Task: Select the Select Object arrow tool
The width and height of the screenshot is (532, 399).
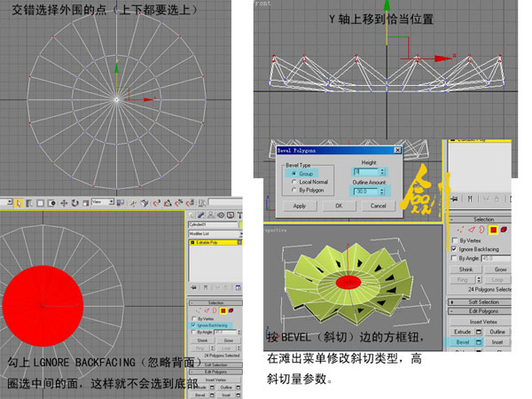Action: coord(19,203)
